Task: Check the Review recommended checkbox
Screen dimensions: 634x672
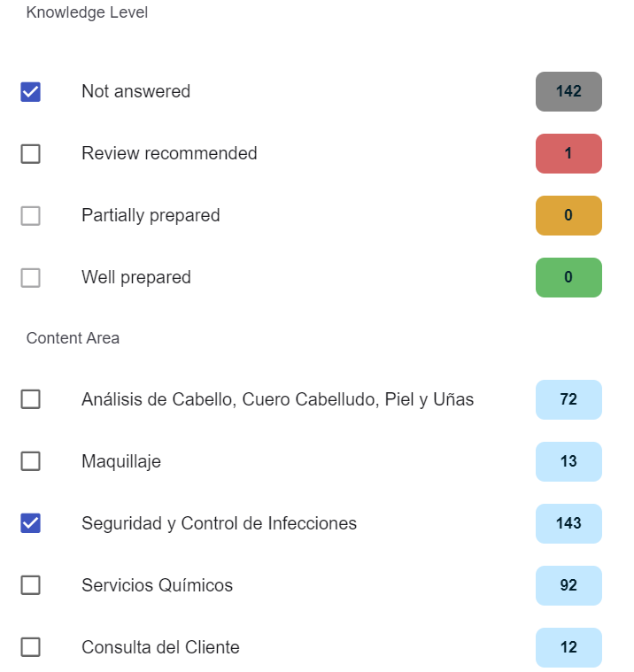Action: tap(30, 153)
